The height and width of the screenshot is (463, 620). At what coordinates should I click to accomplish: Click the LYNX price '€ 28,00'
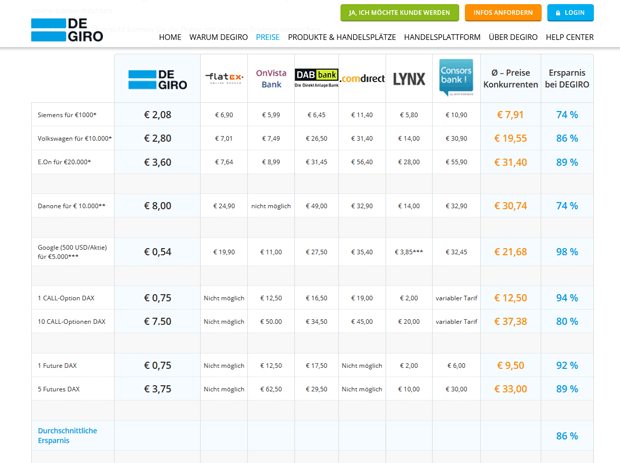click(409, 162)
